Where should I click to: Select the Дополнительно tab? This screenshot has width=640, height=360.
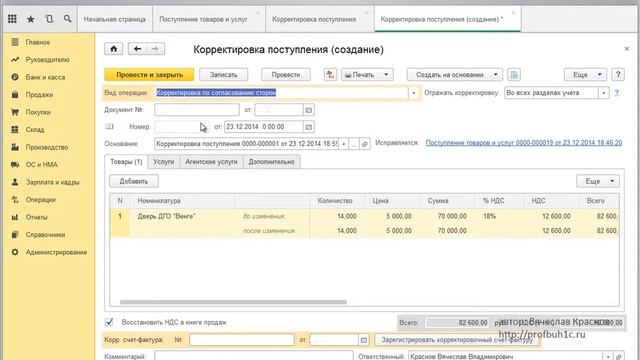[x=271, y=162]
